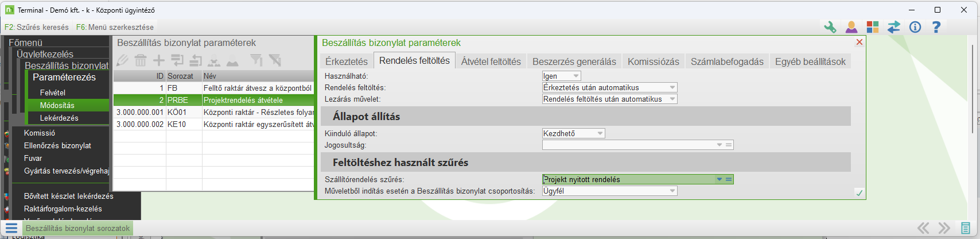Screen dimensions: 980x239
Task: Open the Egyéb beállítások tab
Action: 810,61
